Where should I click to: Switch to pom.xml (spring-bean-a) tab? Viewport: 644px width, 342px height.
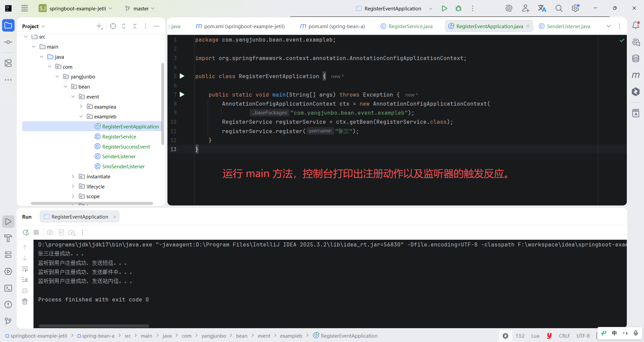coord(332,26)
